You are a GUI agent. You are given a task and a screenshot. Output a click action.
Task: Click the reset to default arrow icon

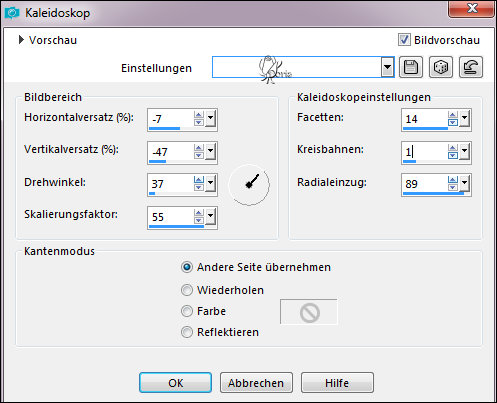(471, 67)
